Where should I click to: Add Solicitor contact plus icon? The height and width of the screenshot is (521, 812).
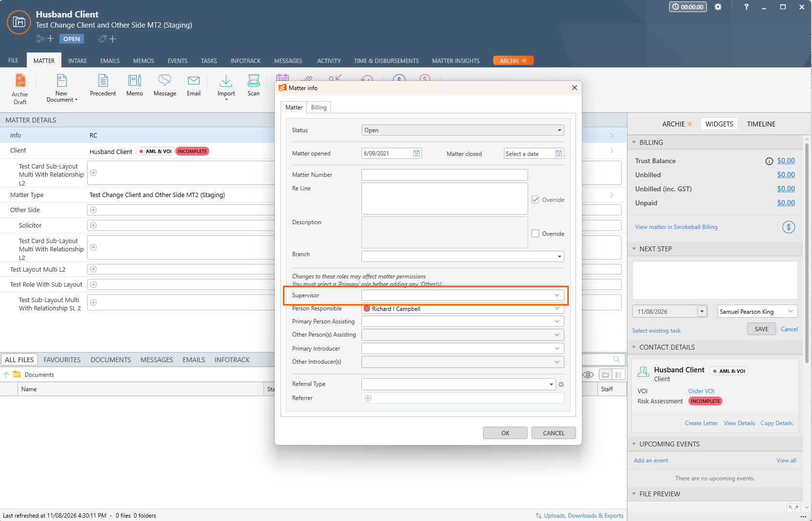click(94, 226)
